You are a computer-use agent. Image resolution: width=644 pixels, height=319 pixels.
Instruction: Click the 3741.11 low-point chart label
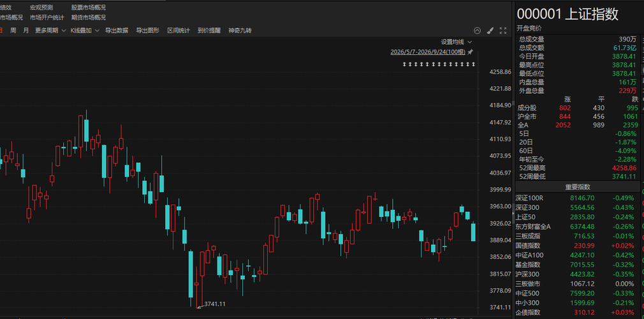(215, 304)
